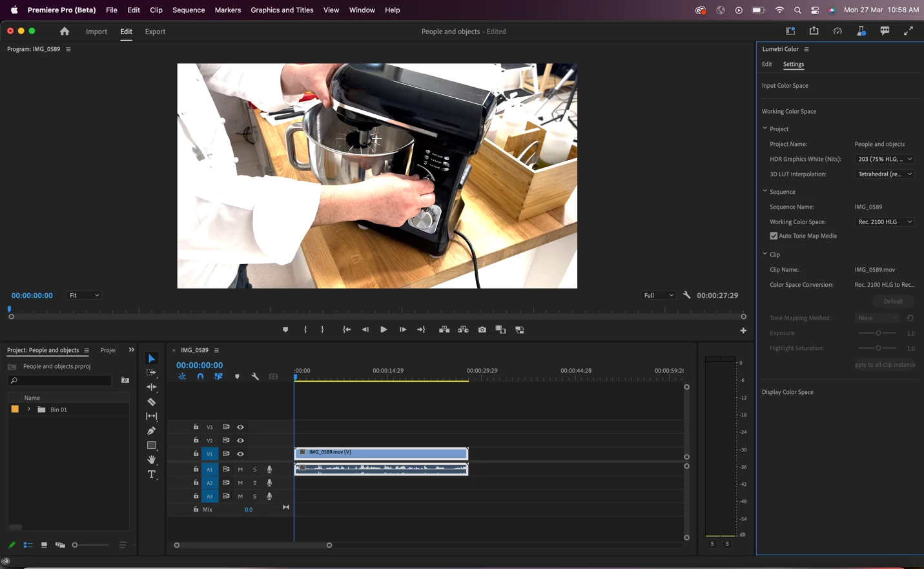Open the Markers menu
The width and height of the screenshot is (924, 569).
pyautogui.click(x=228, y=10)
